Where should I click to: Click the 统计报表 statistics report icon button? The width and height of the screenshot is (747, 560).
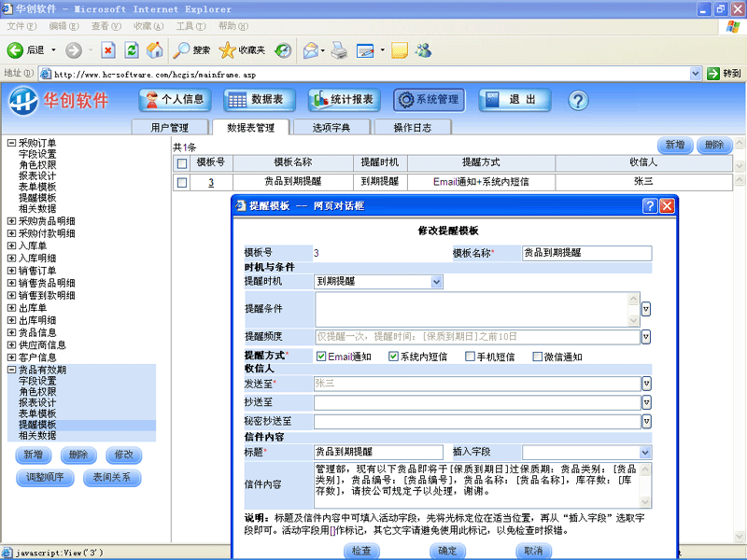click(345, 100)
